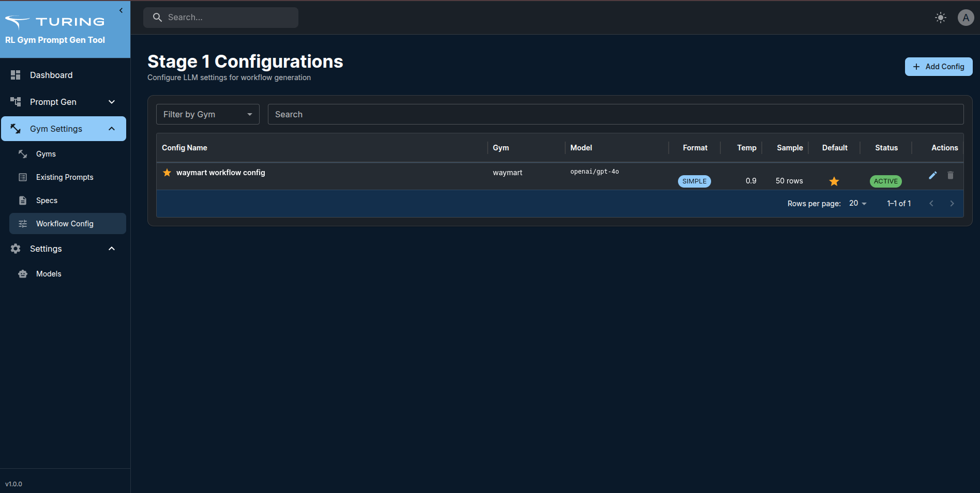Open the Dashboard from the sidebar
The height and width of the screenshot is (493, 980).
pyautogui.click(x=51, y=75)
